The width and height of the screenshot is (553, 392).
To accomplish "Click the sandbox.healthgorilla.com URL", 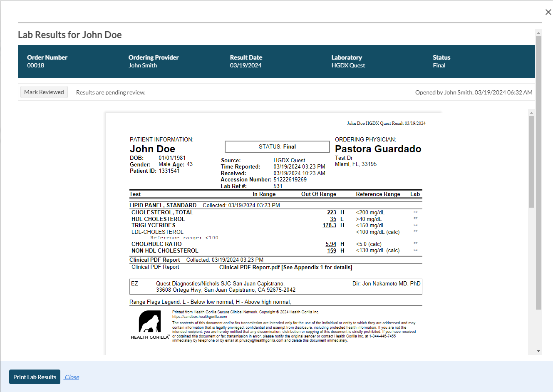I will 200,317.
